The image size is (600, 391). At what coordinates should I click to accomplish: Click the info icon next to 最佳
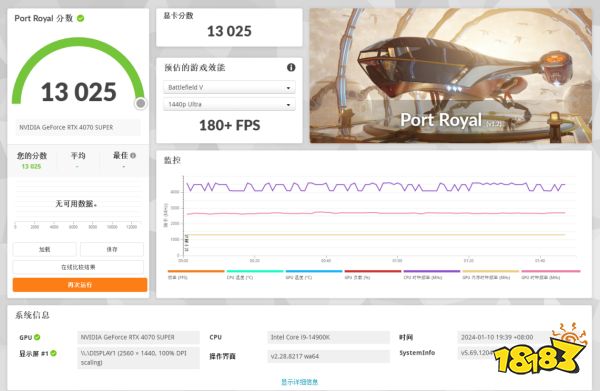point(133,156)
